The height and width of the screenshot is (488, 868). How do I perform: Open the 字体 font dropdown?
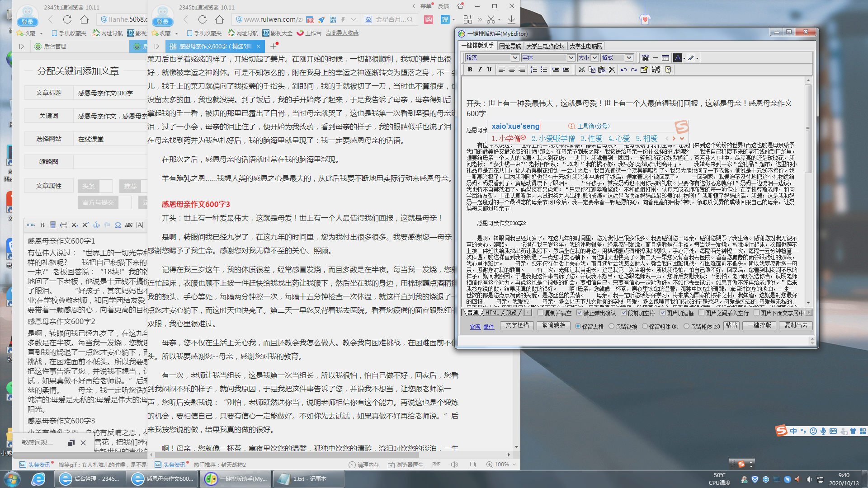pyautogui.click(x=571, y=58)
